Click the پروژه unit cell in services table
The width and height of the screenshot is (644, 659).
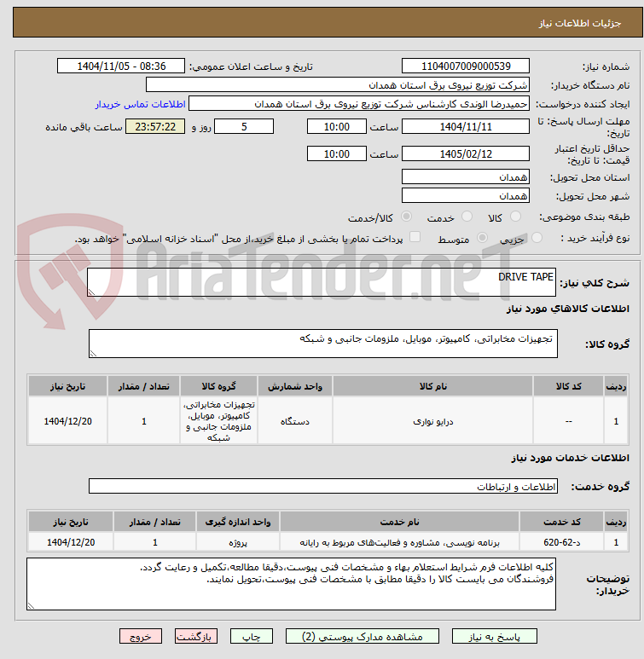238,542
